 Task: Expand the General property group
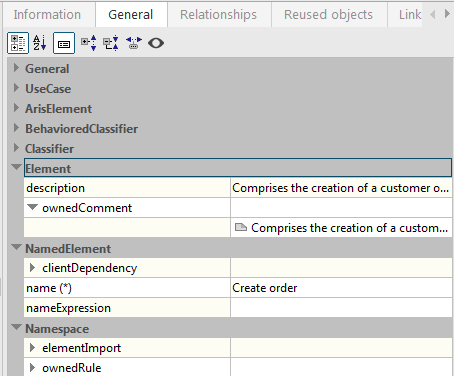click(x=16, y=68)
